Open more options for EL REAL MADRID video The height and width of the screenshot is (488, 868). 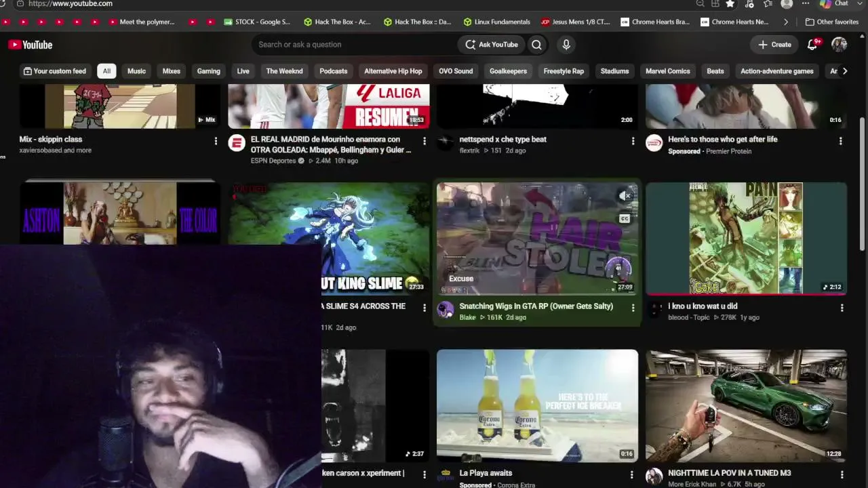pos(425,141)
